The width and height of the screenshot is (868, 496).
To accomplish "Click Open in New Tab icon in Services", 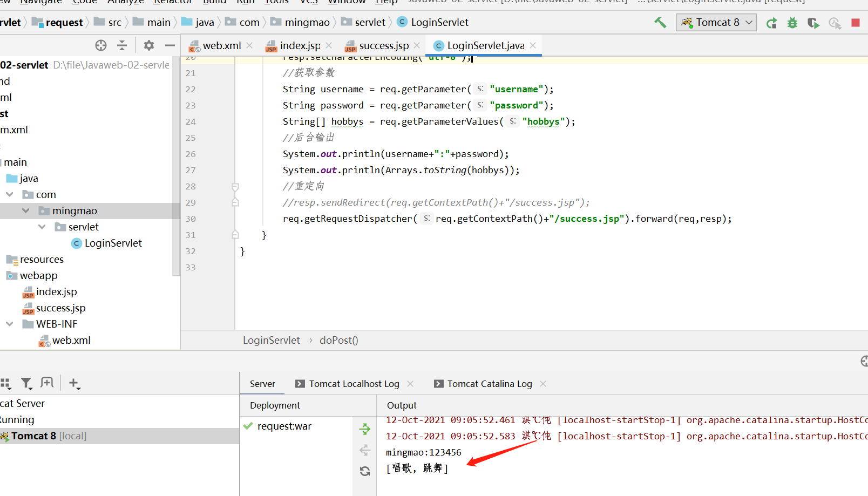I will pos(48,383).
